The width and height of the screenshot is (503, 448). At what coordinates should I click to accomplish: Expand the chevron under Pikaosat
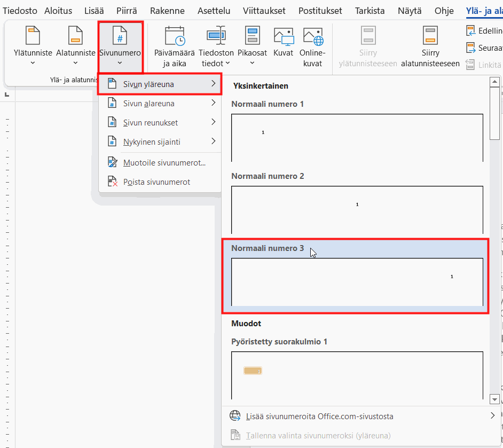coord(252,63)
